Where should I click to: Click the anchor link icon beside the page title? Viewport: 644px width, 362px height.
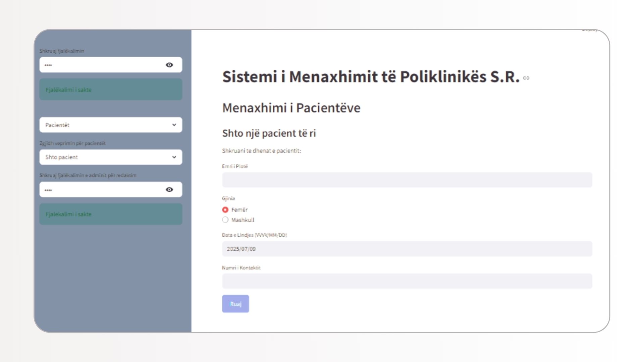pyautogui.click(x=526, y=78)
